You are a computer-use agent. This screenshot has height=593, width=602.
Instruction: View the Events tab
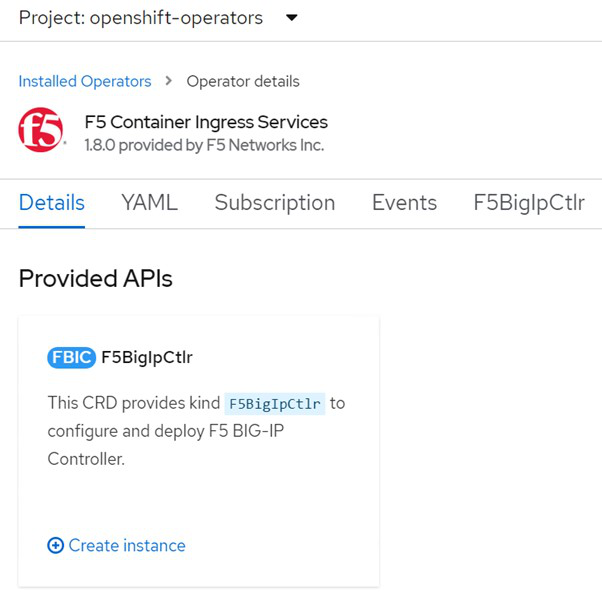click(x=404, y=203)
